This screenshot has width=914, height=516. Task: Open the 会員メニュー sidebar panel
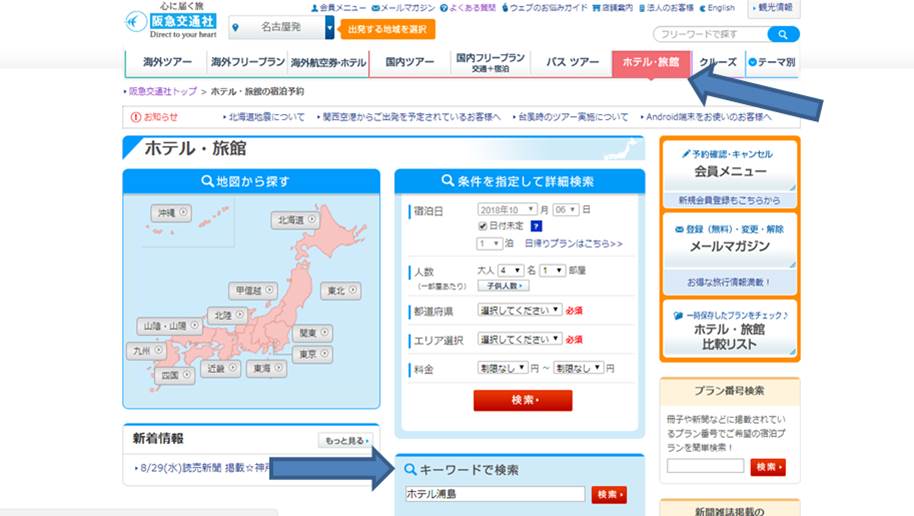click(x=730, y=166)
